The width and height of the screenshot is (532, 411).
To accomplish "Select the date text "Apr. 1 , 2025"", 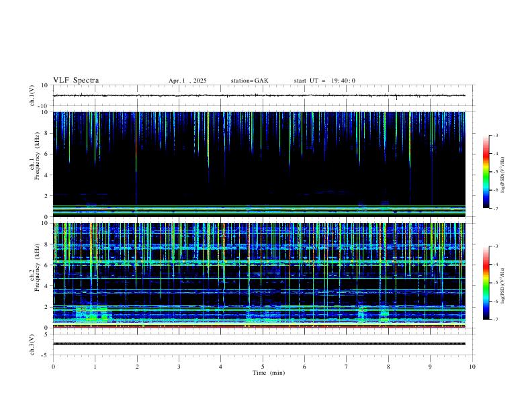I will point(187,81).
